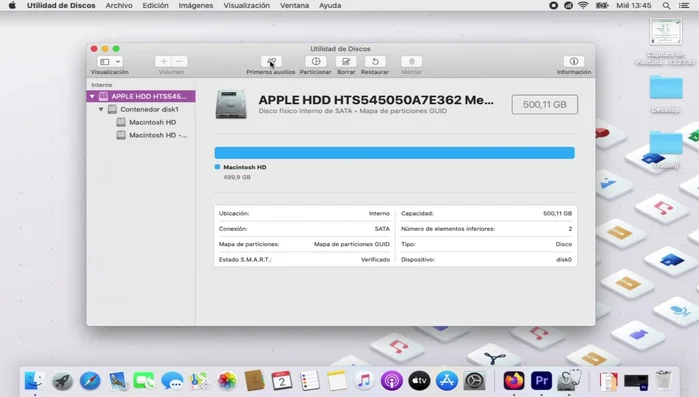
Task: Open the Edición menu
Action: tap(156, 5)
